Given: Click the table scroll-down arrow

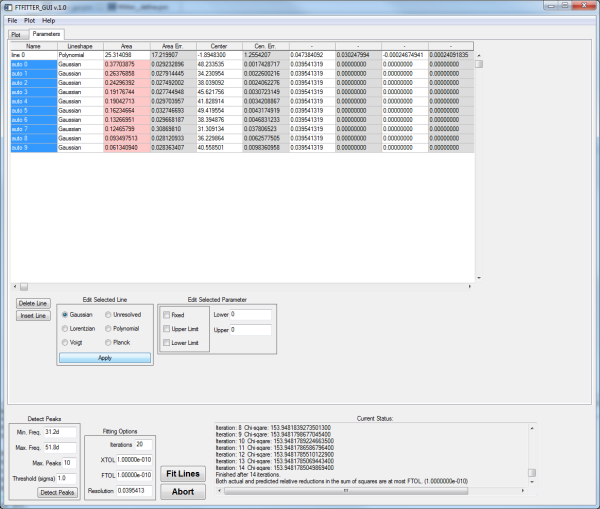Looking at the screenshot, I should (479, 278).
